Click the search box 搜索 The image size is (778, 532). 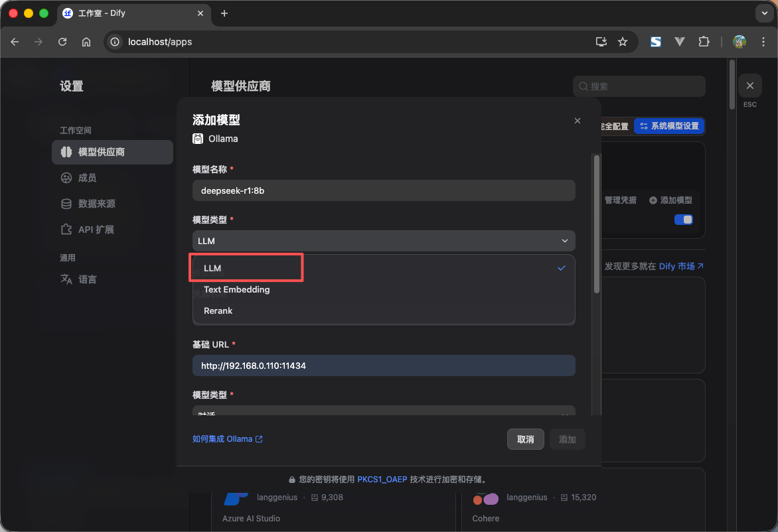pyautogui.click(x=639, y=86)
